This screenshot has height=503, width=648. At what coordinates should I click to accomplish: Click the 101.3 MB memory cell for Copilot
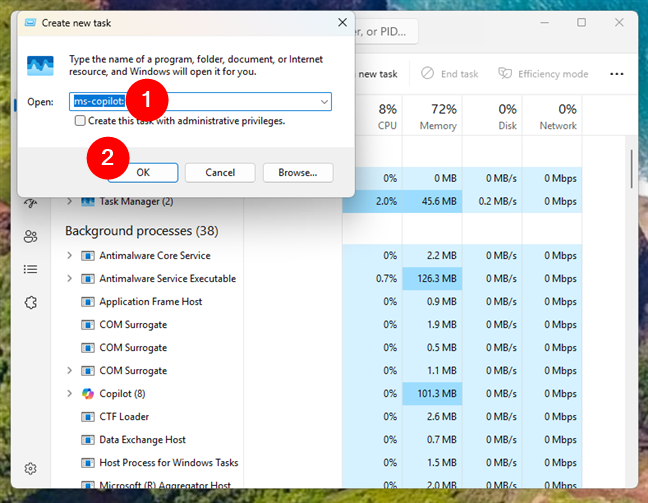point(432,393)
